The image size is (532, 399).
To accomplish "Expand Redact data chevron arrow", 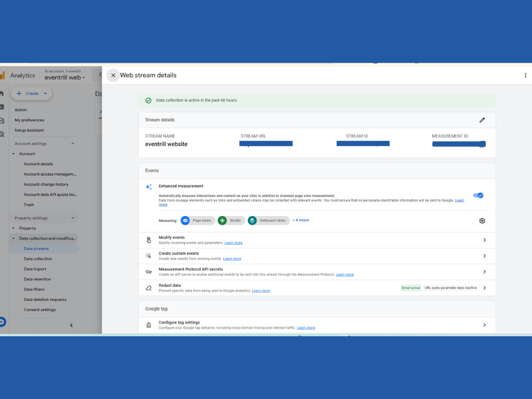I will tap(485, 288).
